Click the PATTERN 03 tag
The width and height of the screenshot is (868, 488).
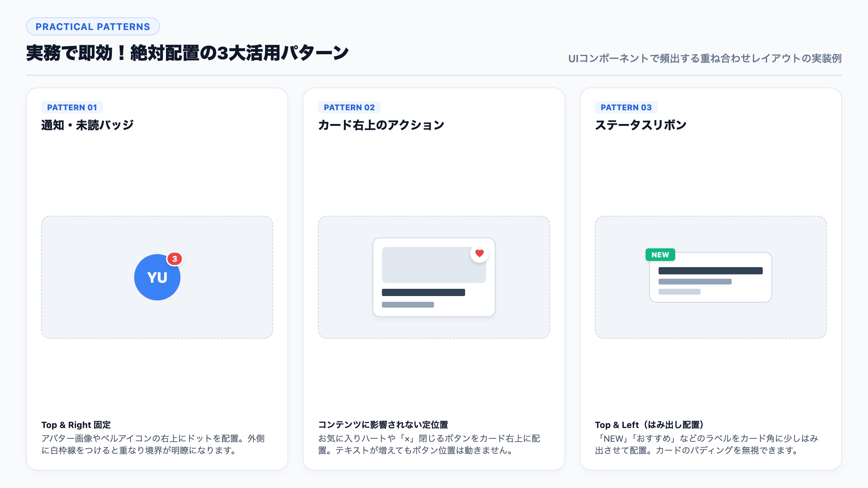point(626,107)
